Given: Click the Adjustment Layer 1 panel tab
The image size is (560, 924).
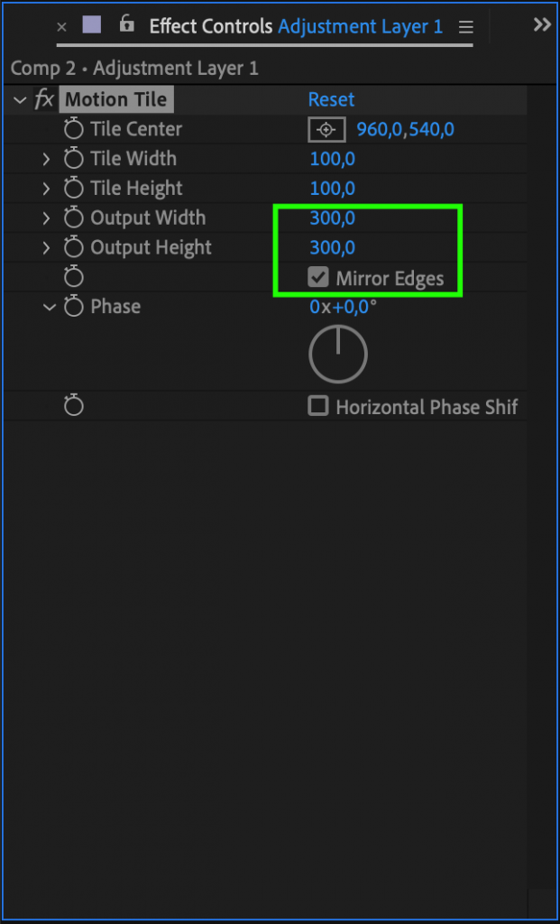Looking at the screenshot, I should click(360, 26).
